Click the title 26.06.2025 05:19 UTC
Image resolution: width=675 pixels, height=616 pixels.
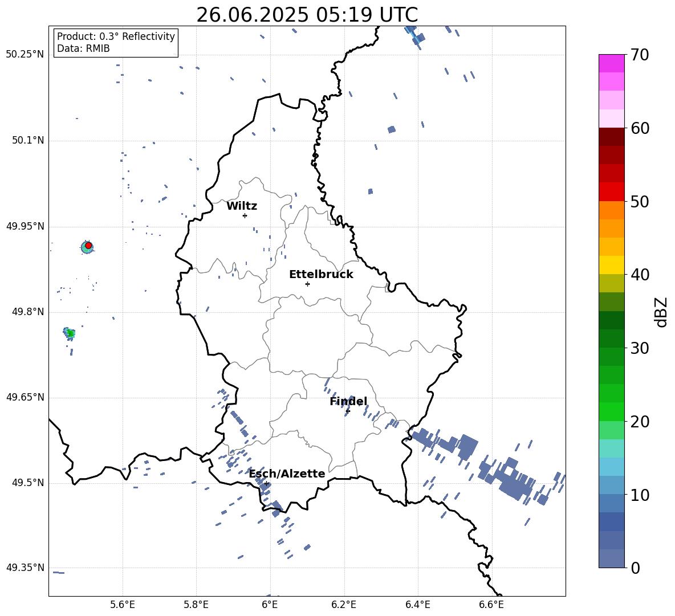(307, 15)
